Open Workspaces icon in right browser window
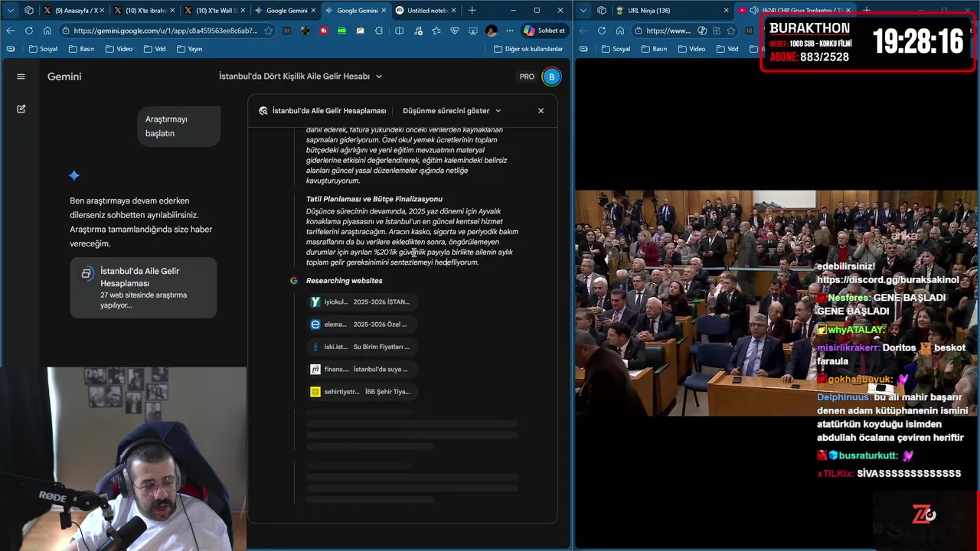This screenshot has height=551, width=980. coord(602,10)
